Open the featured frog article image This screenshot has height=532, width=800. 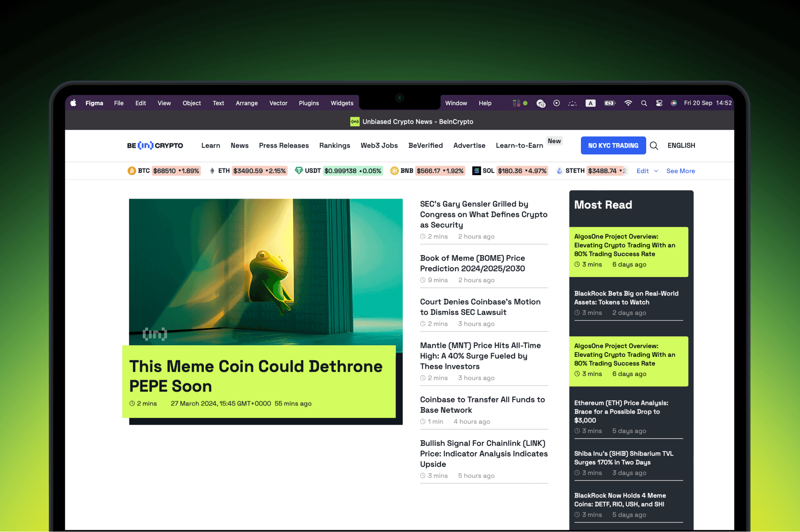(266, 272)
